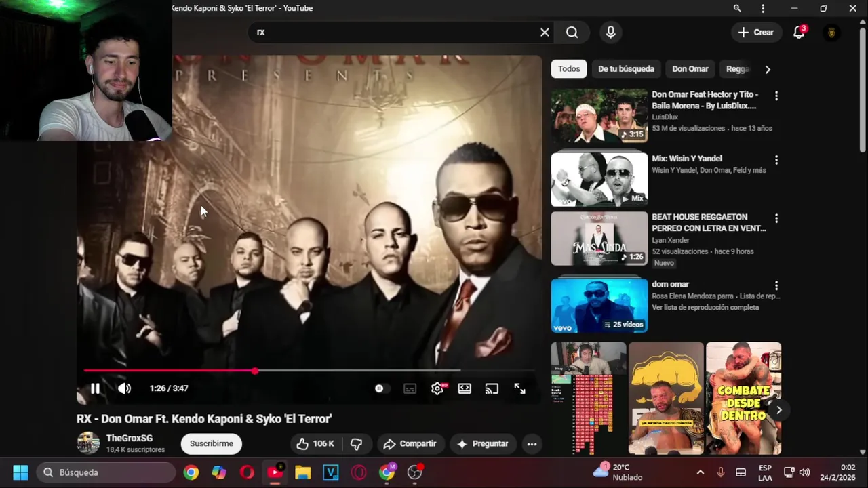Open the browser three-dot menu in title bar
The height and width of the screenshot is (488, 868).
click(x=763, y=8)
